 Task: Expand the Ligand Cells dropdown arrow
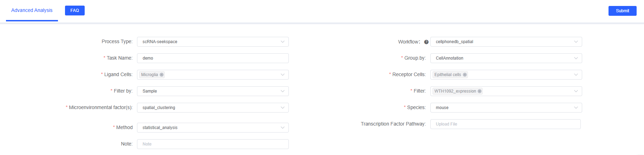point(282,75)
